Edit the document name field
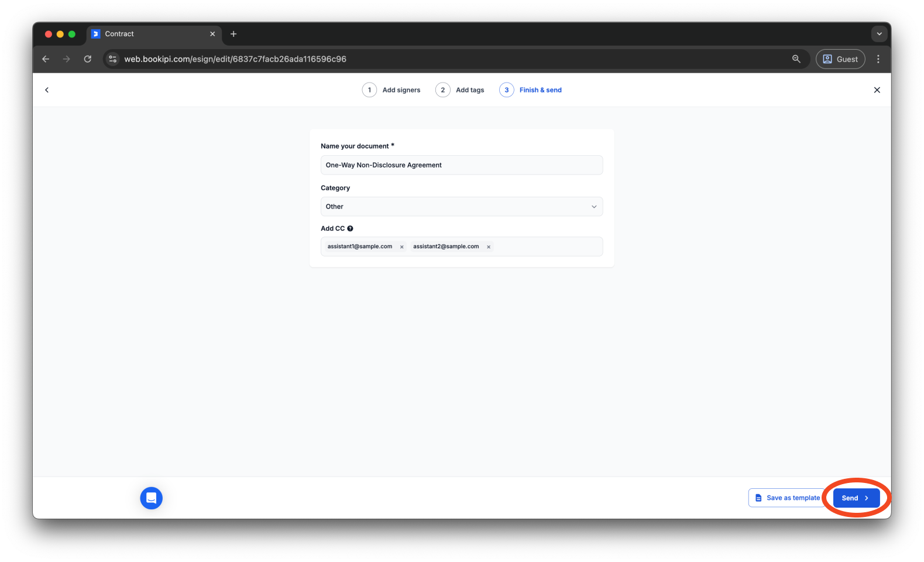This screenshot has height=562, width=924. pos(462,165)
